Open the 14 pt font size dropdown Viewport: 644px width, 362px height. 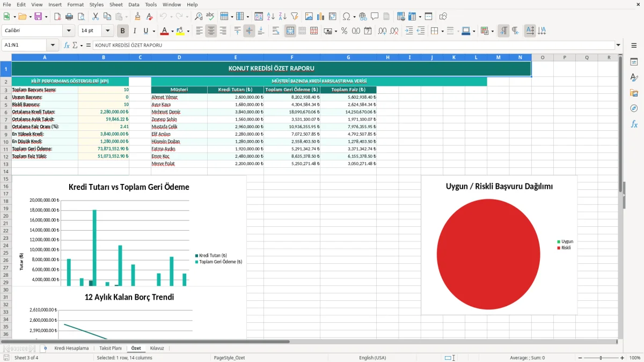[x=108, y=31]
